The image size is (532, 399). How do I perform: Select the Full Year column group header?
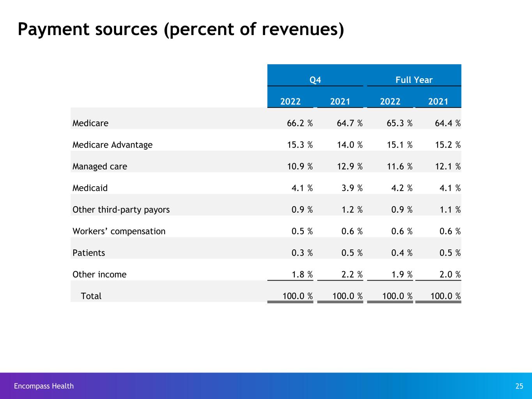coord(414,80)
